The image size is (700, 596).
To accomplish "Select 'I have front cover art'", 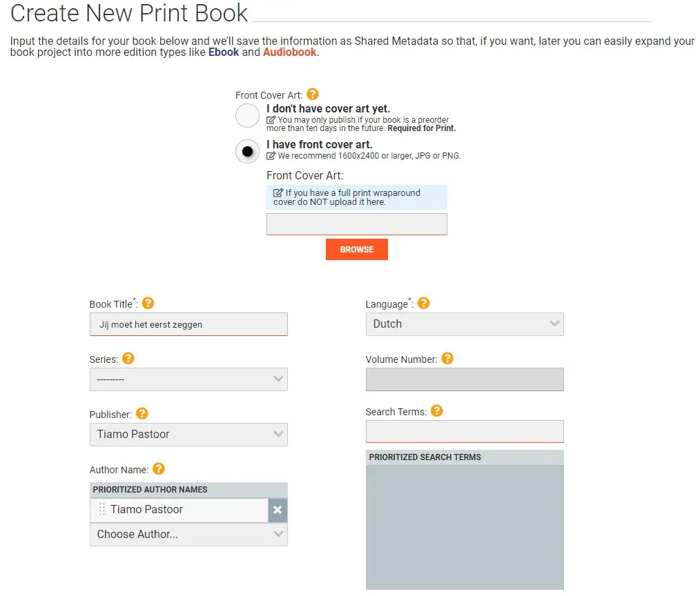I will point(247,151).
